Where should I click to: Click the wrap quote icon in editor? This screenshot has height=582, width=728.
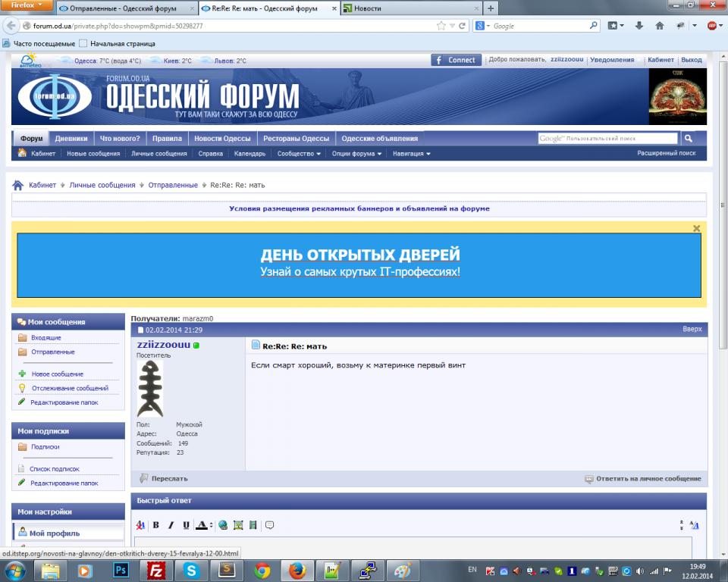tap(269, 525)
